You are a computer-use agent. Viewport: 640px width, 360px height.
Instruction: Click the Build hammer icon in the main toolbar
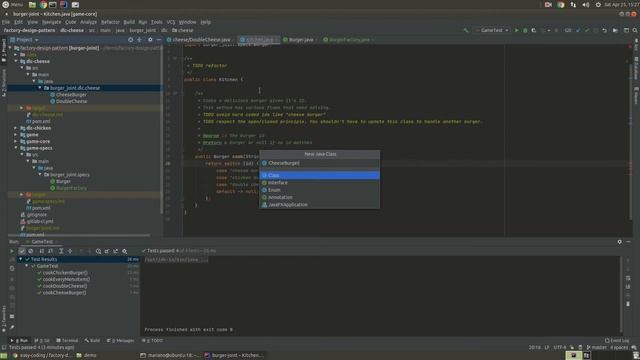466,30
